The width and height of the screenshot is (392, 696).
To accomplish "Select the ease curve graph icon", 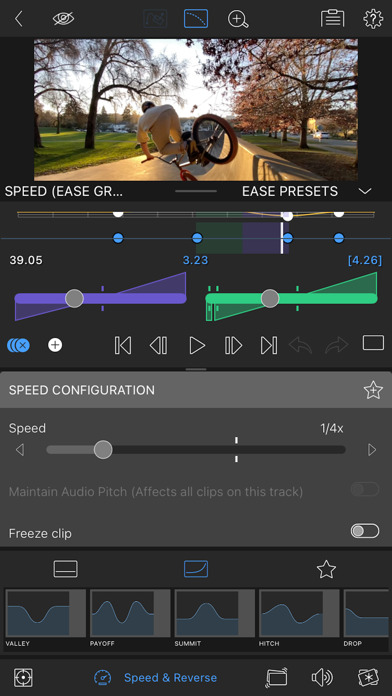I will point(196,19).
